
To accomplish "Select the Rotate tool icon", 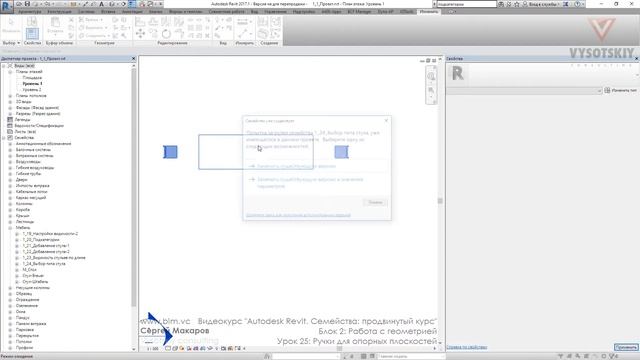I will pos(166,33).
